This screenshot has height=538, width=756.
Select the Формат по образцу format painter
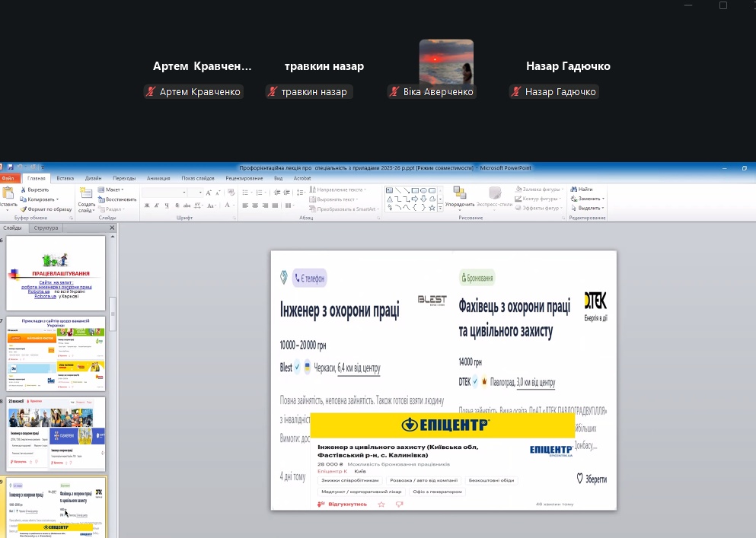pyautogui.click(x=46, y=209)
